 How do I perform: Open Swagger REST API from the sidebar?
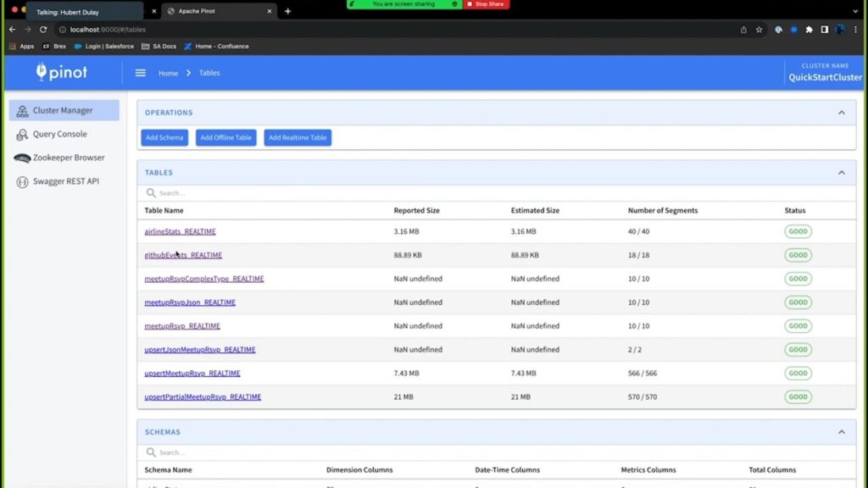coord(65,181)
